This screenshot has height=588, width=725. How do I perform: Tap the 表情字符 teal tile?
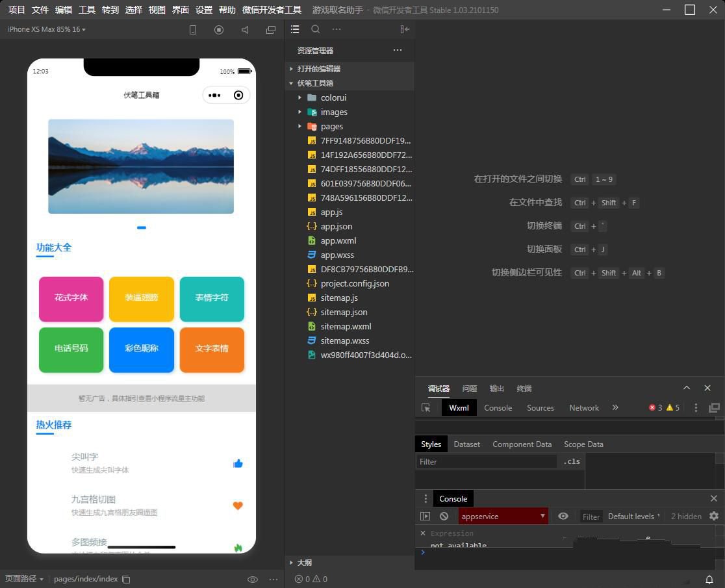pyautogui.click(x=212, y=299)
